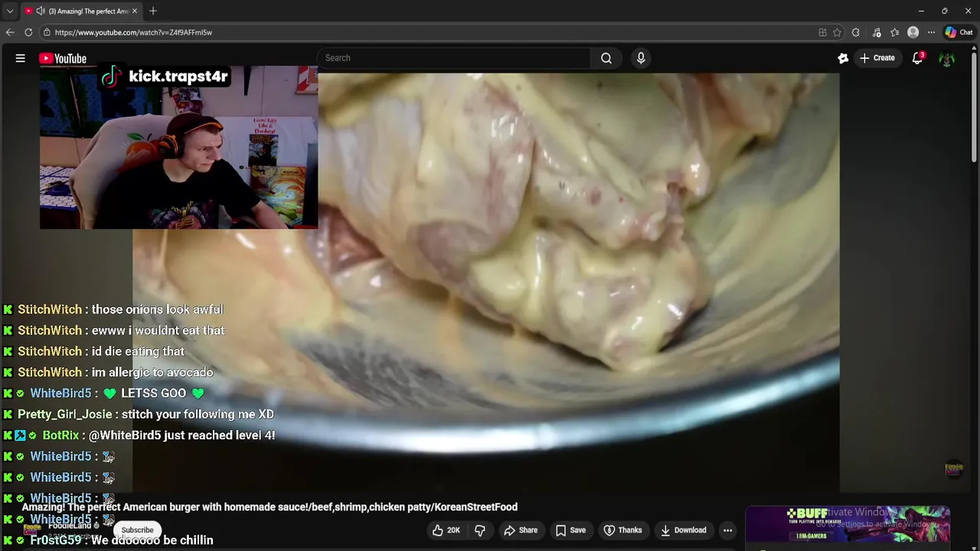Click the sparkle icon left of Create

[843, 58]
